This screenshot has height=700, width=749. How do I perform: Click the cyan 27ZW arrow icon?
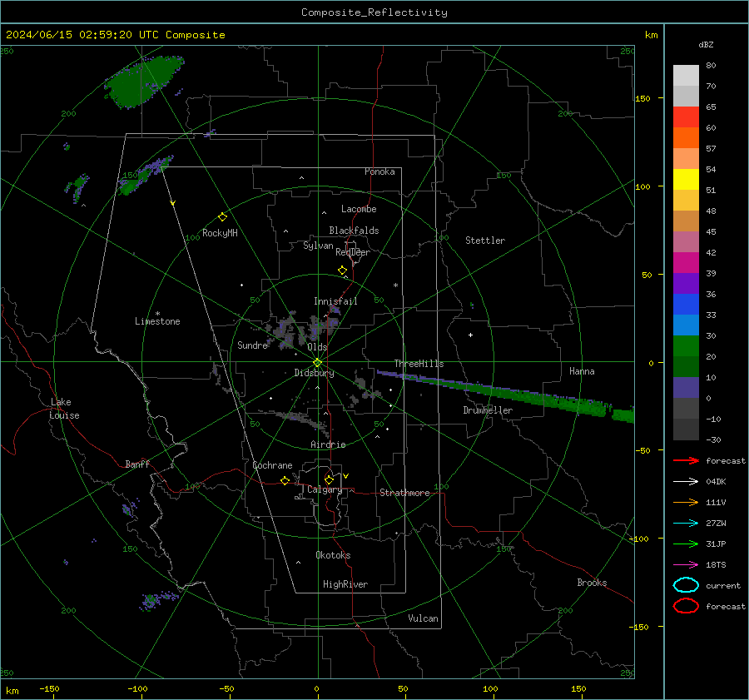[x=686, y=524]
